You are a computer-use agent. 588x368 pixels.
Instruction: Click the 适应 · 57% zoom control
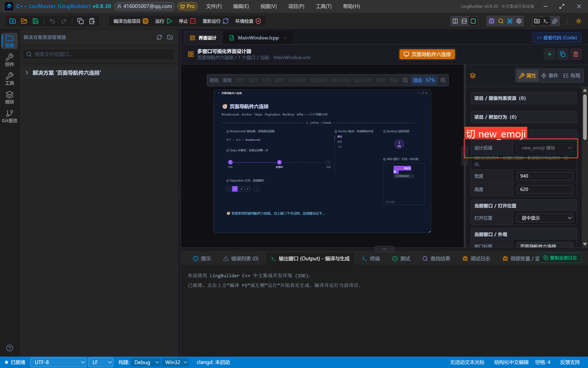tap(424, 80)
